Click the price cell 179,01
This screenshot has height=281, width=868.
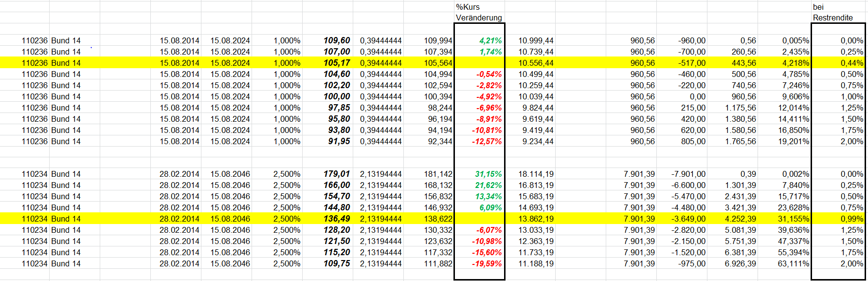click(x=327, y=174)
